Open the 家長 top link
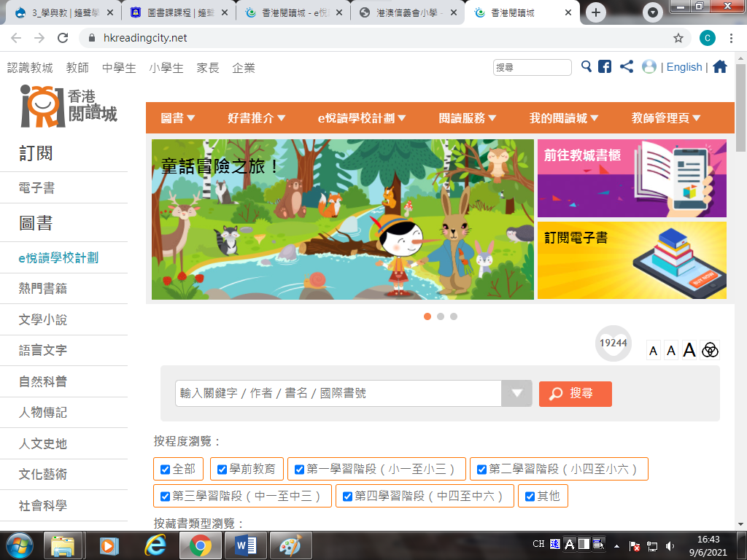 (208, 68)
